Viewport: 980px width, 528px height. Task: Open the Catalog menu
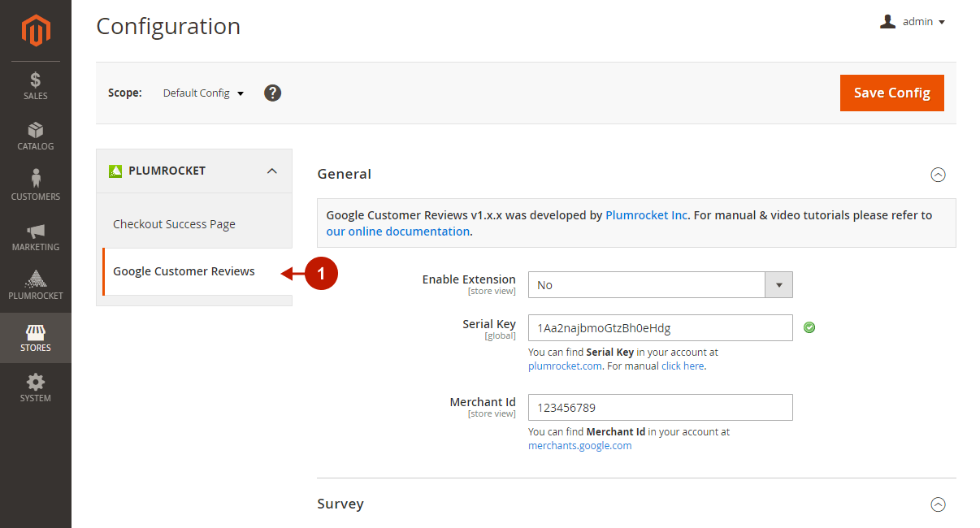click(x=36, y=136)
